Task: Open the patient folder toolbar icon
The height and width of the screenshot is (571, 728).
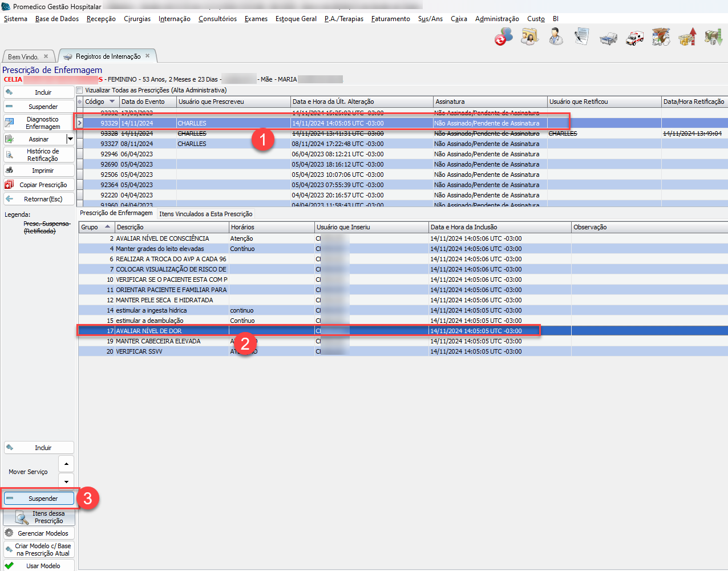Action: (529, 37)
